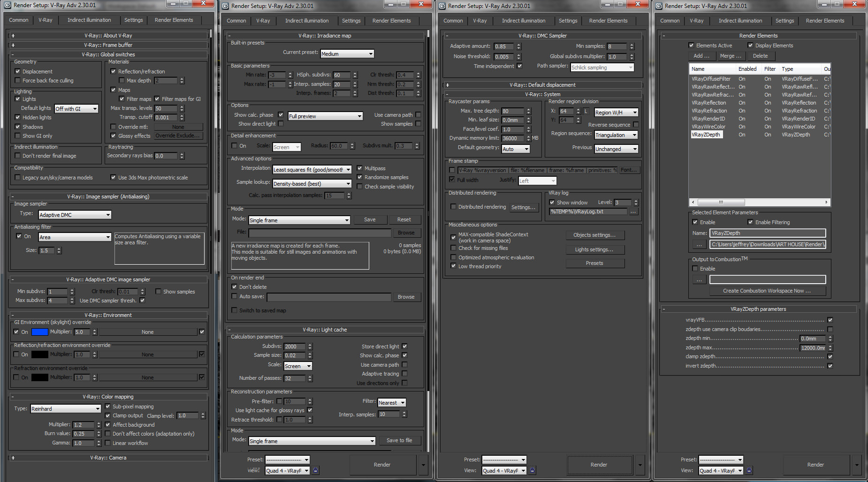The width and height of the screenshot is (868, 482).
Task: Click the black Reflection/refraction environment color swatch
Action: 39,354
